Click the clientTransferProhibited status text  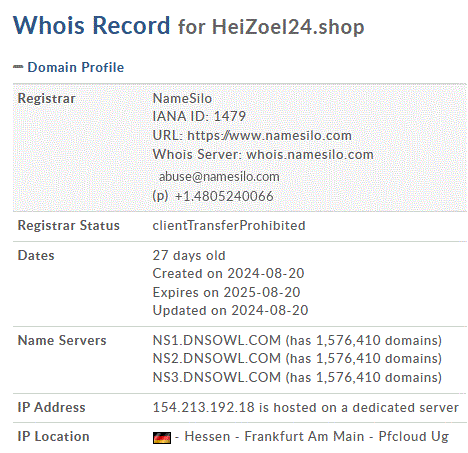(x=229, y=226)
